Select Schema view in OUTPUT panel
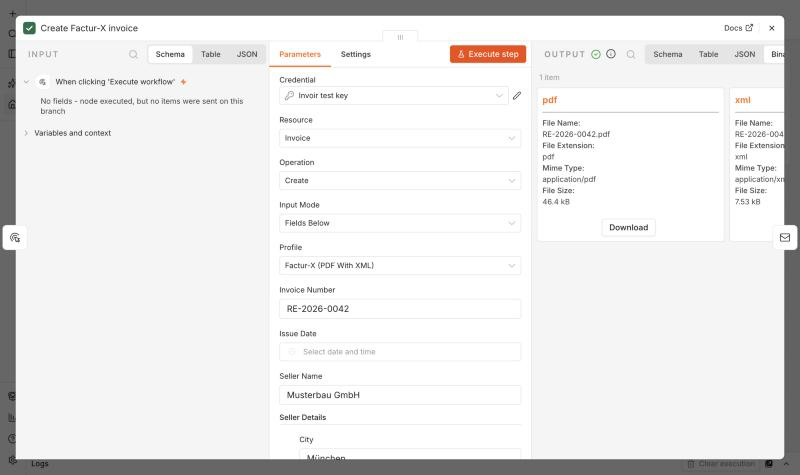The image size is (800, 475). coord(667,54)
